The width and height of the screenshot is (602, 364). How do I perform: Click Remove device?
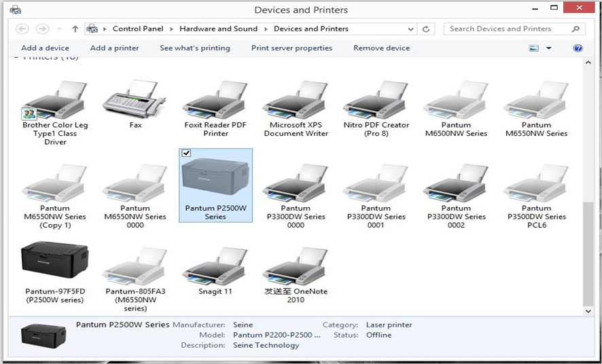(x=382, y=48)
